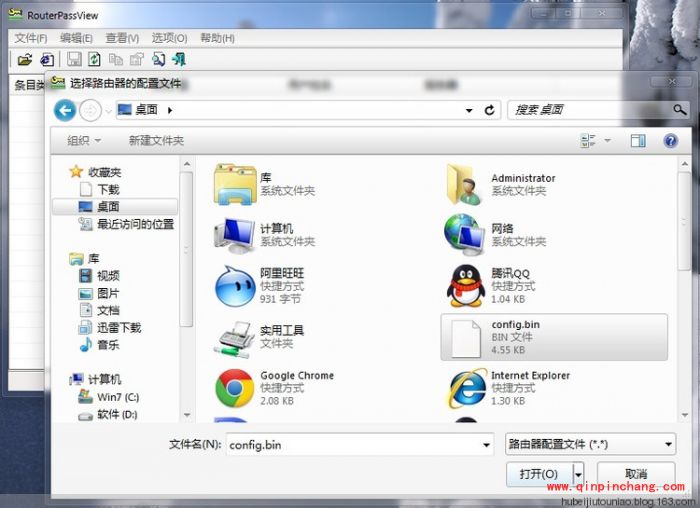Click the Internet Explorer grab-password toolbar icon
Image resolution: width=700 pixels, height=508 pixels.
coord(47,59)
